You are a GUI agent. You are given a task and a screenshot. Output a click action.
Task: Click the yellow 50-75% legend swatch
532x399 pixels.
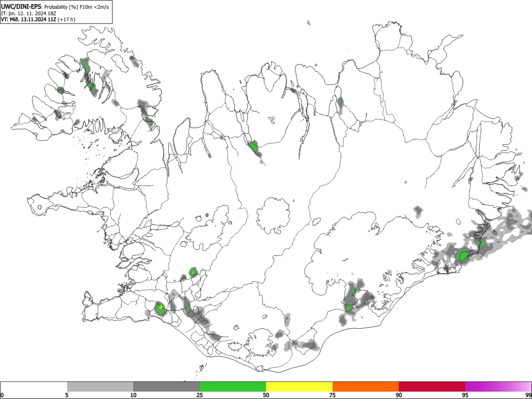[x=299, y=387]
